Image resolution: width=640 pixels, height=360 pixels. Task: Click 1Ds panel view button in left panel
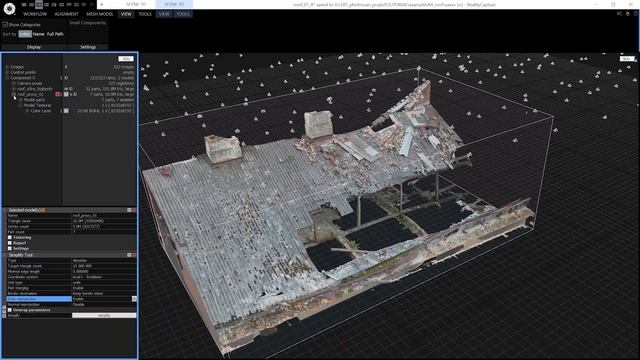point(126,59)
